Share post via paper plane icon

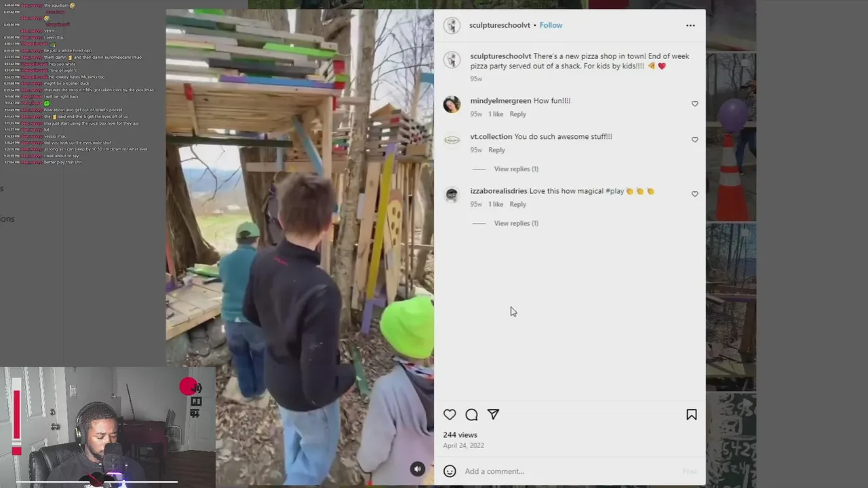(493, 415)
